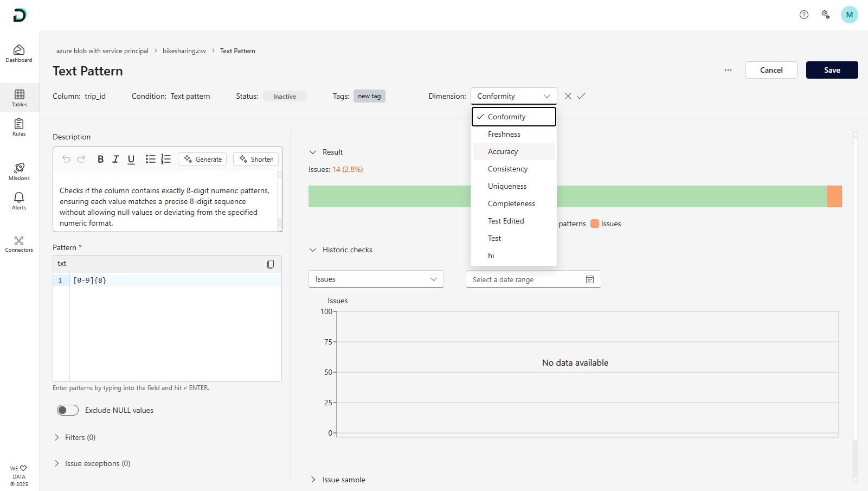Confirm dimension change with checkmark icon
The height and width of the screenshot is (491, 868).
tap(581, 96)
